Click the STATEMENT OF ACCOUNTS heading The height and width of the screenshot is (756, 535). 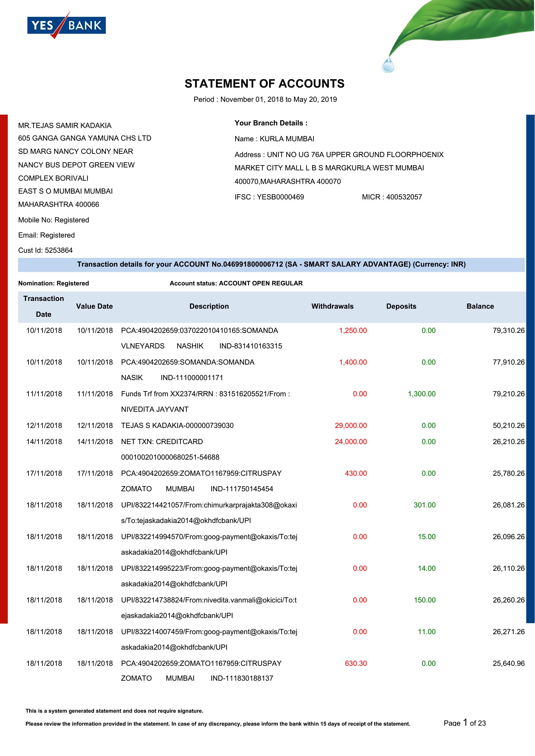(x=265, y=84)
